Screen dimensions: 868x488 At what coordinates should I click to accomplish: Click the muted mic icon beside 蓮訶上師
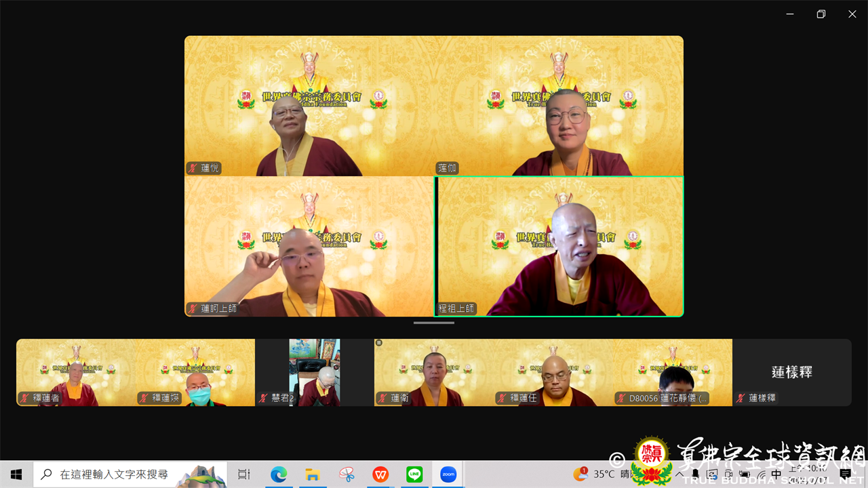(x=193, y=308)
